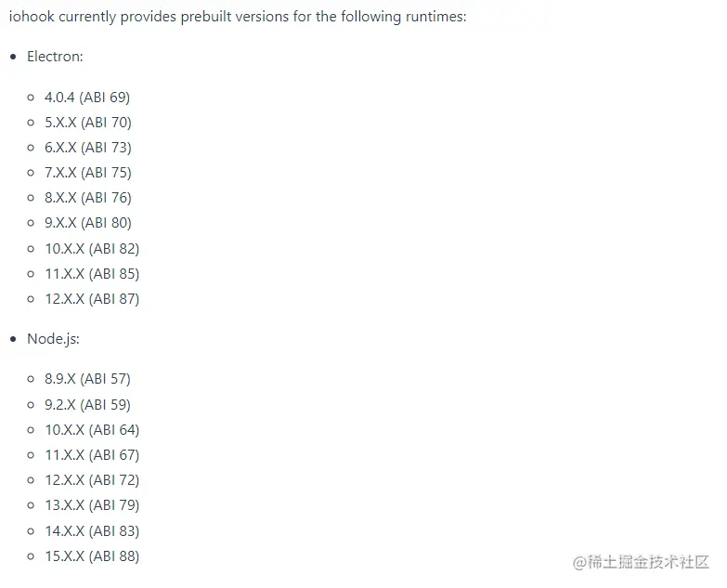Click the 9.2.X (ABI 59) entry

87,405
